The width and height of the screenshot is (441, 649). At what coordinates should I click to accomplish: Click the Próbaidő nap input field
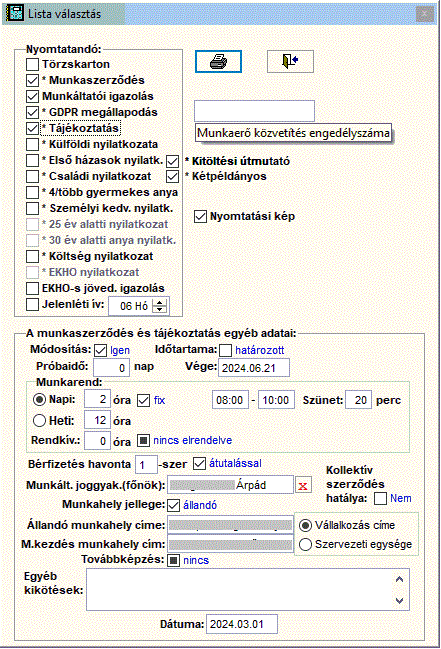111,368
